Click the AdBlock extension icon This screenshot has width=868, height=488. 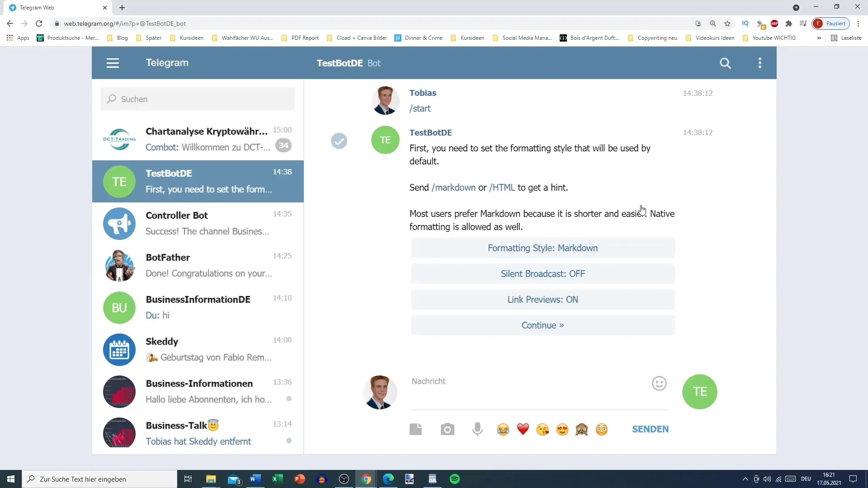coord(774,23)
